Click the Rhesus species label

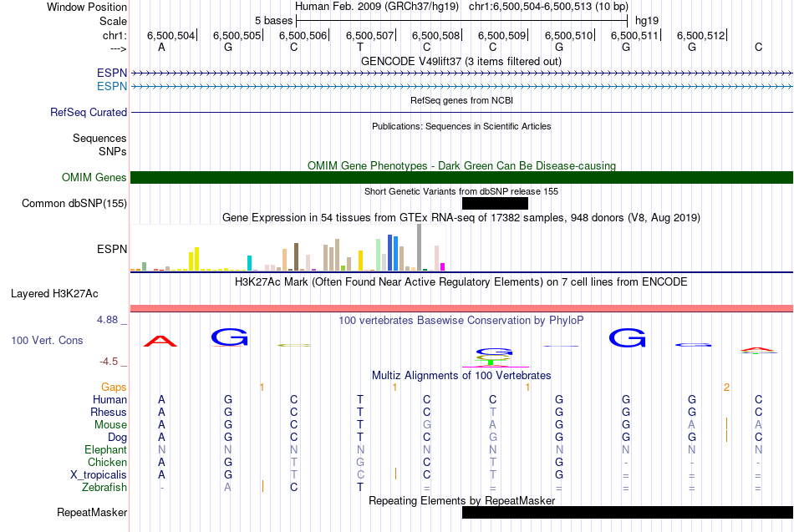pyautogui.click(x=109, y=413)
